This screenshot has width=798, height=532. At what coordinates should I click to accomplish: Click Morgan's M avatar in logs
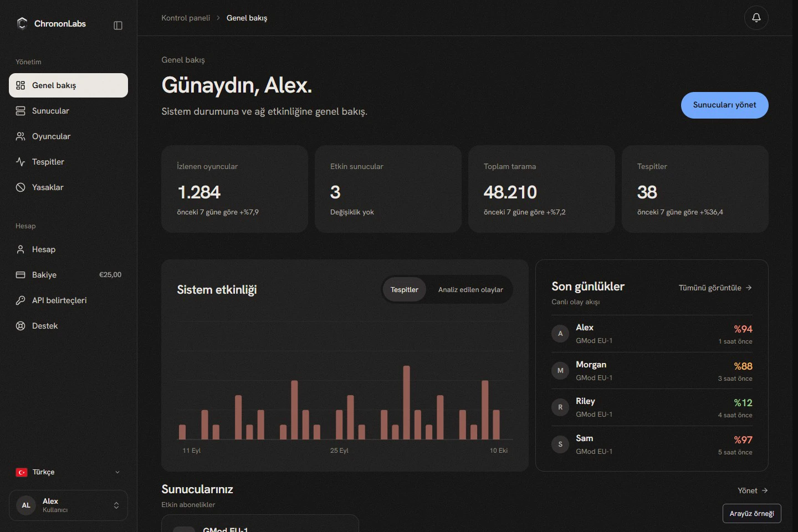click(x=560, y=371)
